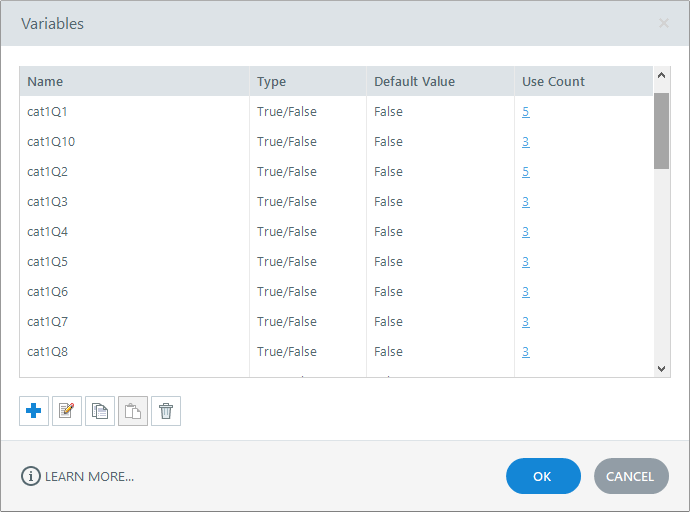Screen dimensions: 690x512
Task: Sort by the Default Value column header
Action: 414,81
